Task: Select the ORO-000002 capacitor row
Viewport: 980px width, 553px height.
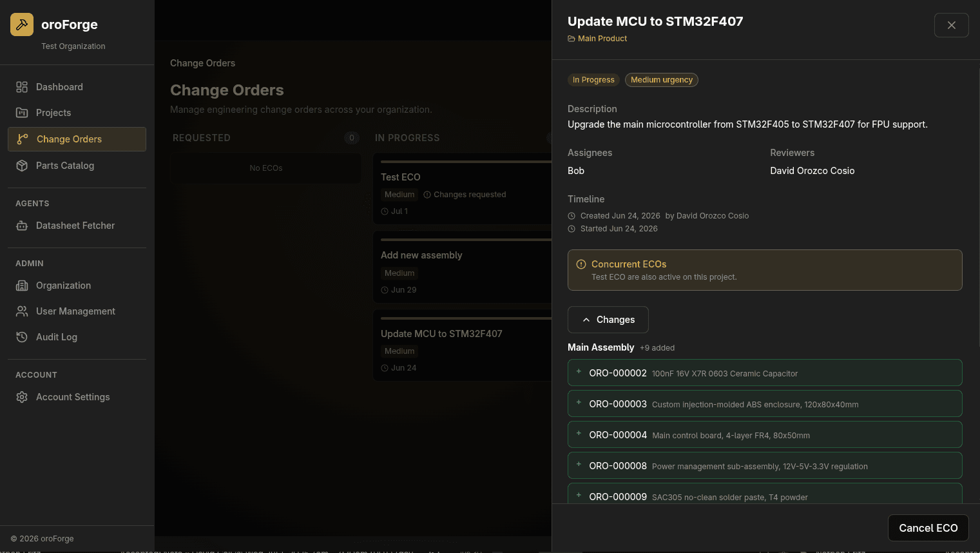Action: (765, 373)
